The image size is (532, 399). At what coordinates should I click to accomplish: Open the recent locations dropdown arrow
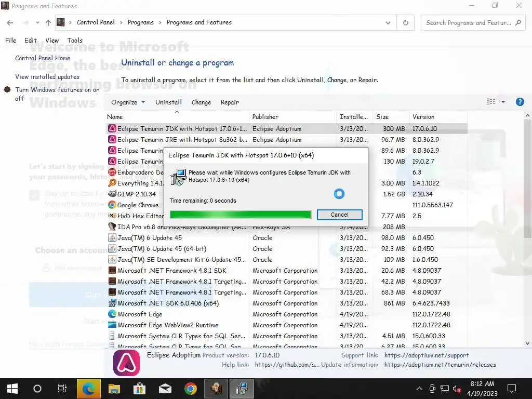[x=37, y=23]
